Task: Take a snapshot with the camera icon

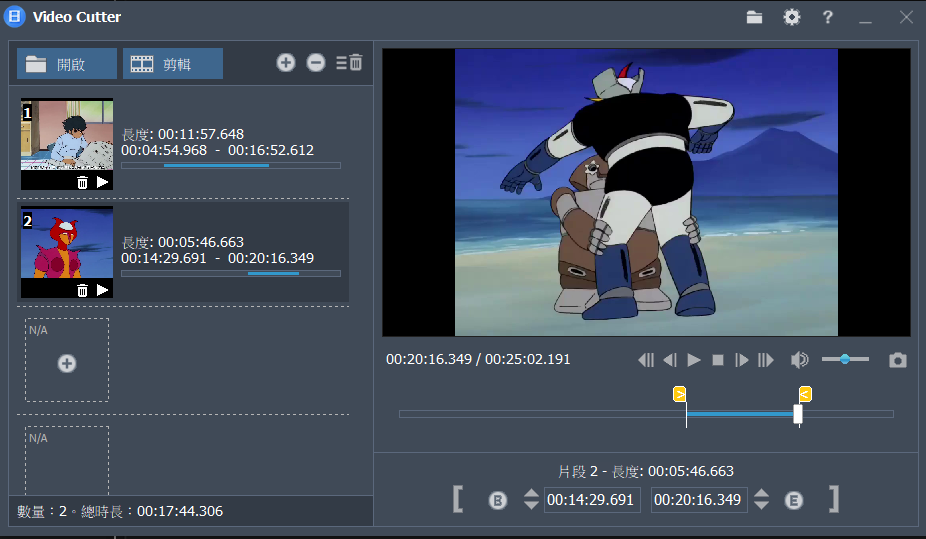Action: [x=897, y=360]
